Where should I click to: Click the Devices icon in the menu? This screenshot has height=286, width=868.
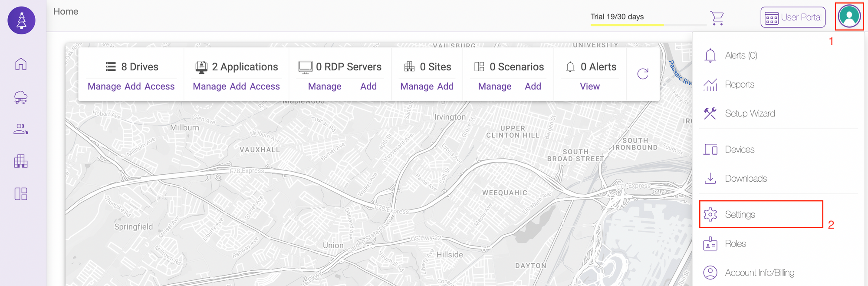coord(710,150)
